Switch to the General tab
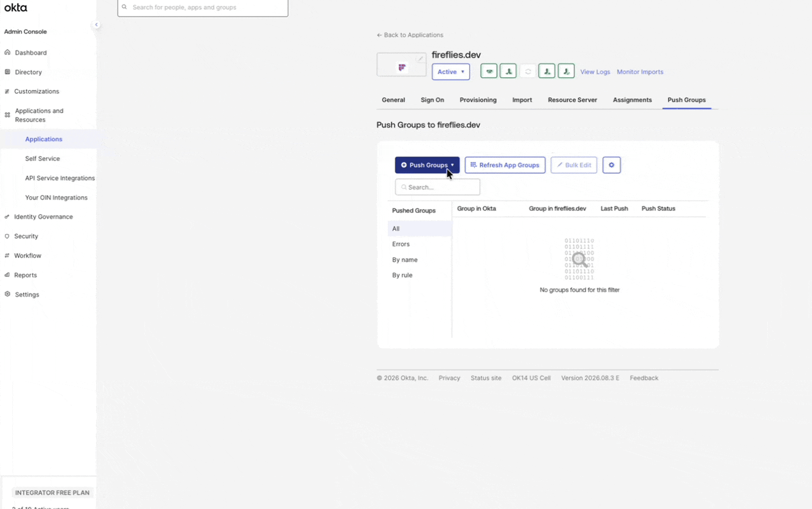Image resolution: width=812 pixels, height=509 pixels. [393, 100]
